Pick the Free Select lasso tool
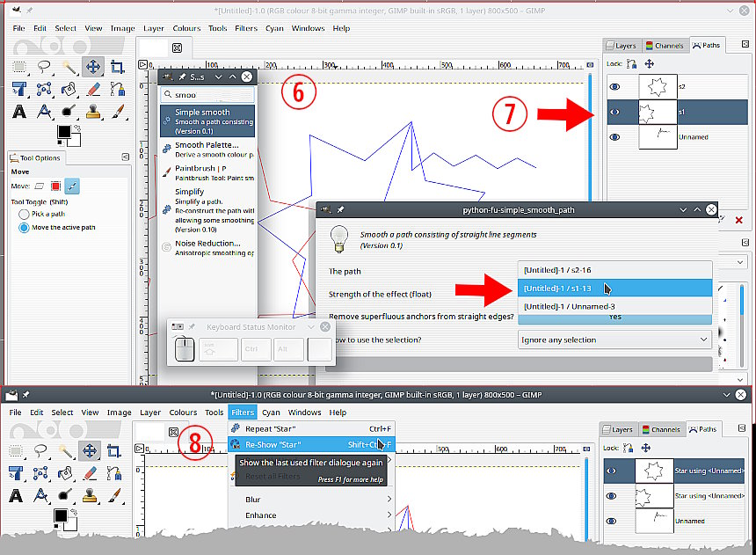The width and height of the screenshot is (756, 555). pyautogui.click(x=44, y=66)
